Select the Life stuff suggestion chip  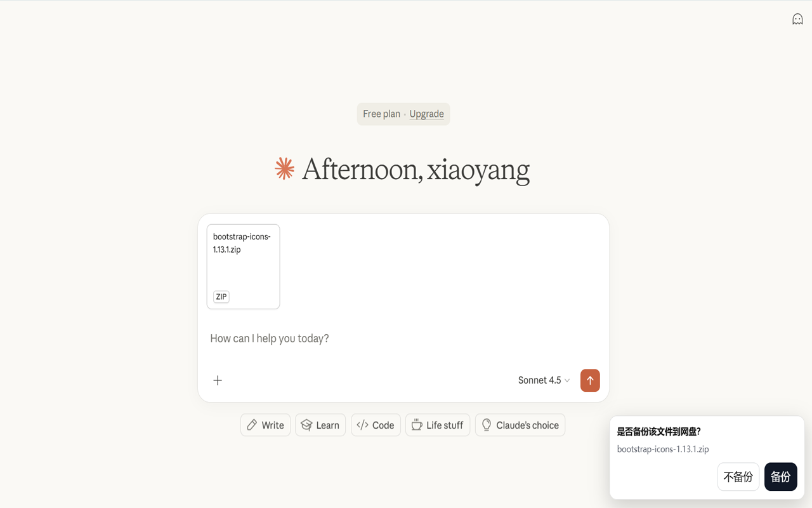(438, 425)
